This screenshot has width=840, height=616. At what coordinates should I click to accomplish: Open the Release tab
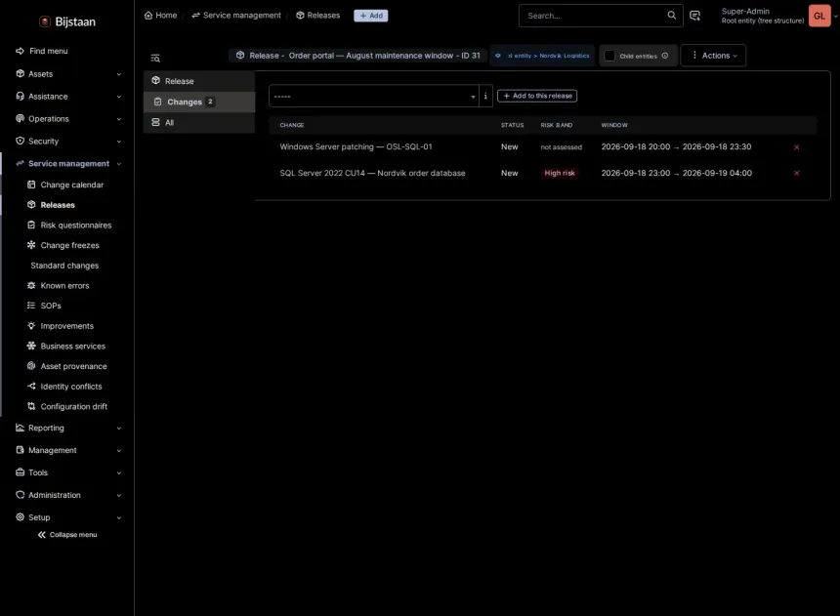[x=199, y=81]
